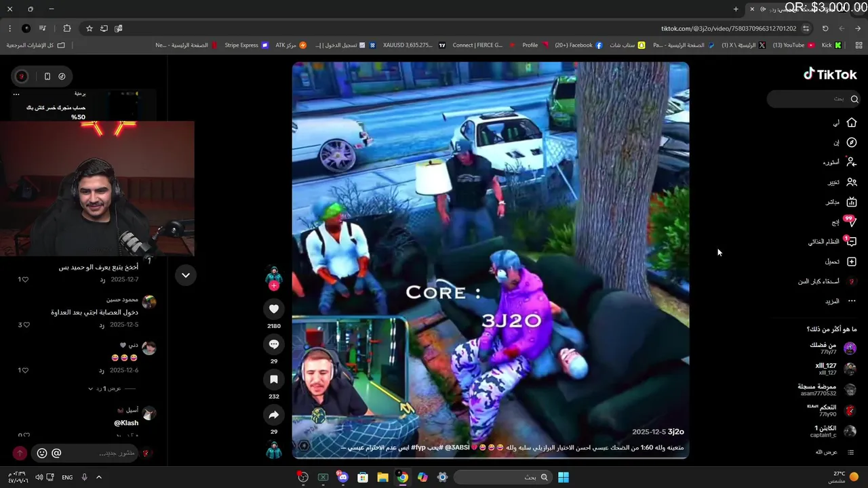Focus the TikTok search box

coord(814,99)
